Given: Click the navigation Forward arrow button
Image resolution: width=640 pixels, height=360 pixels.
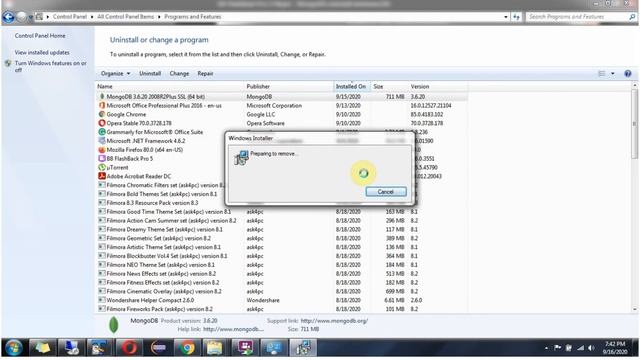Looking at the screenshot, I should 21,17.
